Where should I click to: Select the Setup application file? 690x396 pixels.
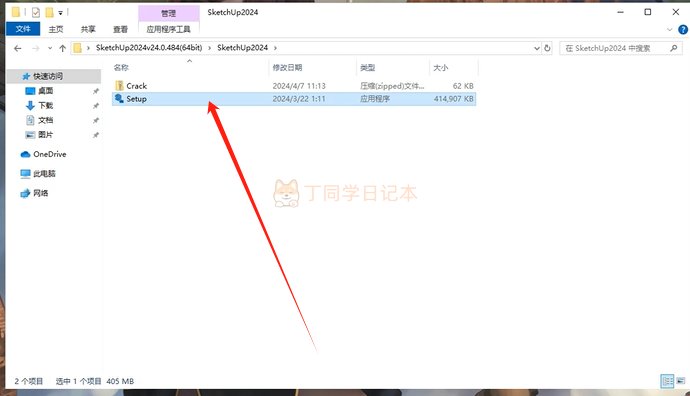(x=294, y=99)
